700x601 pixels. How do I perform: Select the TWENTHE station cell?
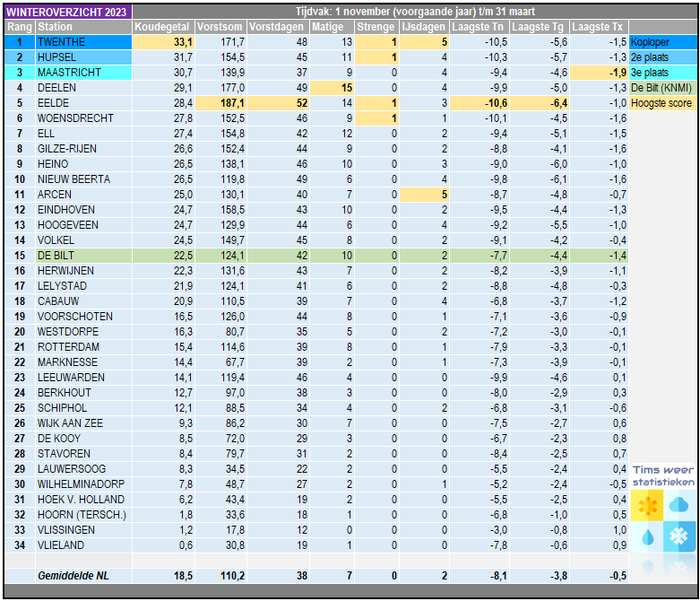[84, 42]
